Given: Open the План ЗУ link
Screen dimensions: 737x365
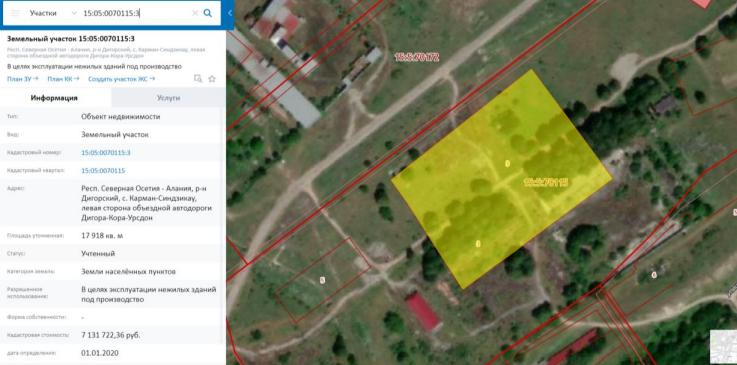Looking at the screenshot, I should click(x=23, y=79).
